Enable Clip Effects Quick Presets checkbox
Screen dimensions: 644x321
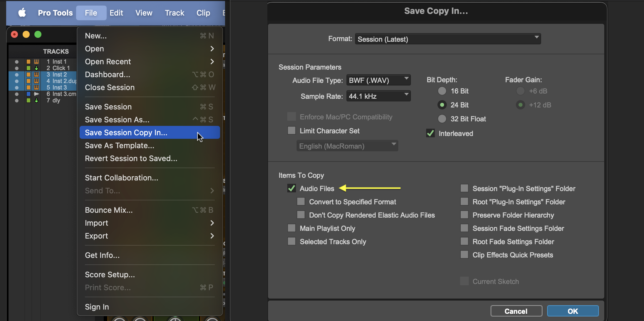464,255
